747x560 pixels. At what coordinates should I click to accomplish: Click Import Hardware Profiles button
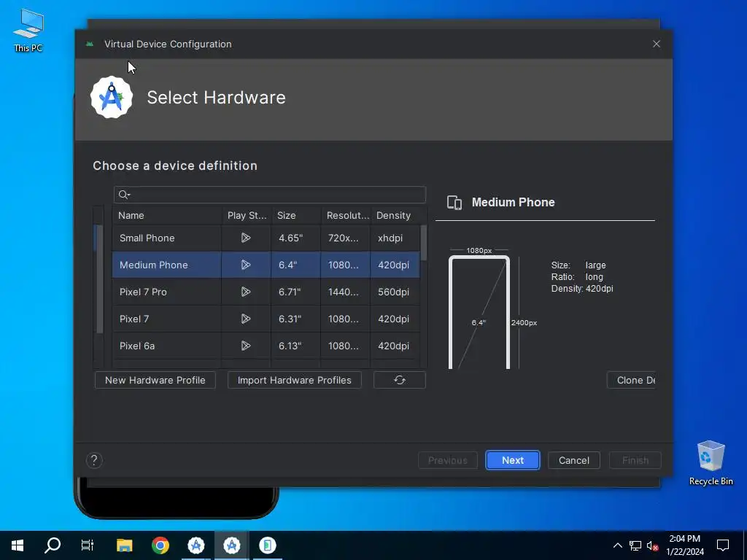click(295, 380)
